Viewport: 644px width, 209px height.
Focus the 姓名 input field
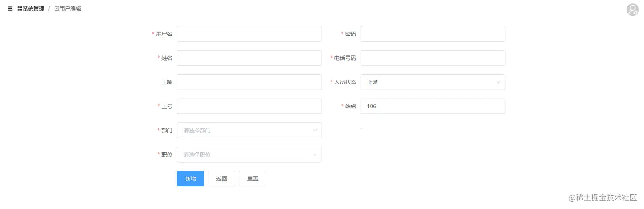point(249,58)
